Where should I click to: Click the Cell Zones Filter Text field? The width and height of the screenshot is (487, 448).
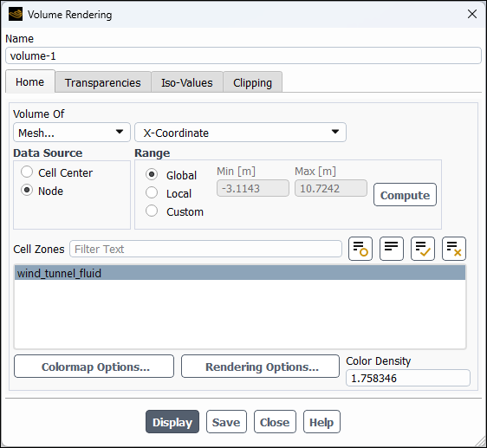[x=205, y=249]
